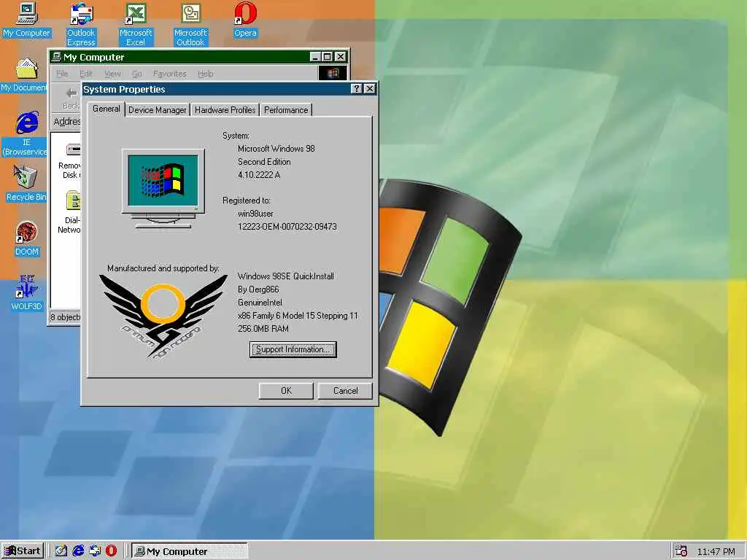This screenshot has height=560, width=747.
Task: Click Outlook Express quick launch icon
Action: (95, 551)
